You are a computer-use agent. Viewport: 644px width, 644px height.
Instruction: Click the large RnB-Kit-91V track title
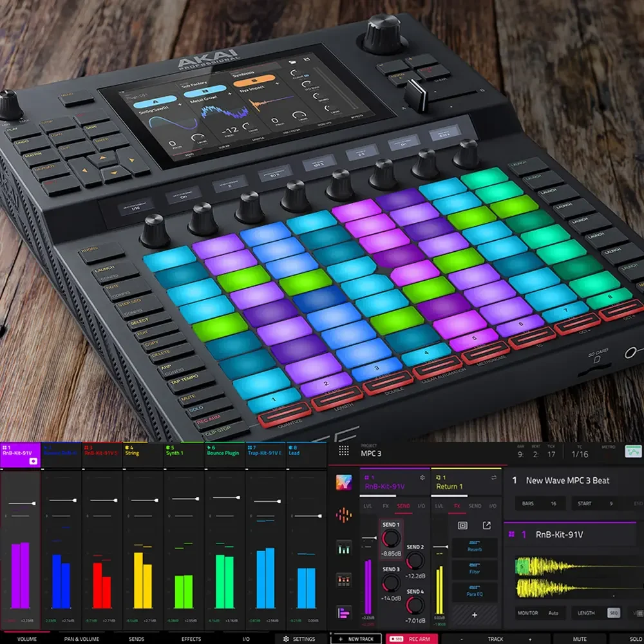pos(560,535)
